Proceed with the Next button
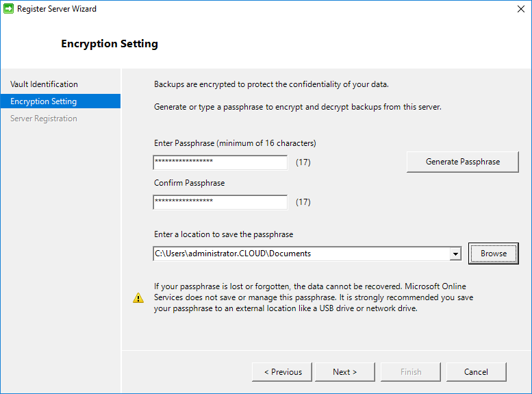532x394 pixels. click(x=344, y=372)
